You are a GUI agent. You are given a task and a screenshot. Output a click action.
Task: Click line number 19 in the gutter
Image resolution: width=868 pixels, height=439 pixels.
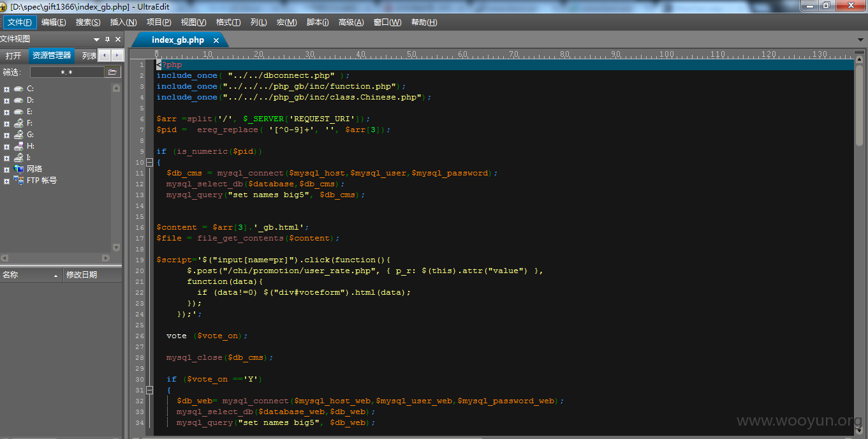click(140, 260)
